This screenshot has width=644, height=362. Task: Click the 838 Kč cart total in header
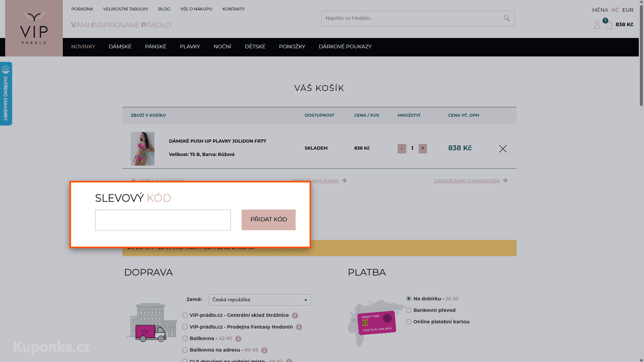pyautogui.click(x=624, y=25)
